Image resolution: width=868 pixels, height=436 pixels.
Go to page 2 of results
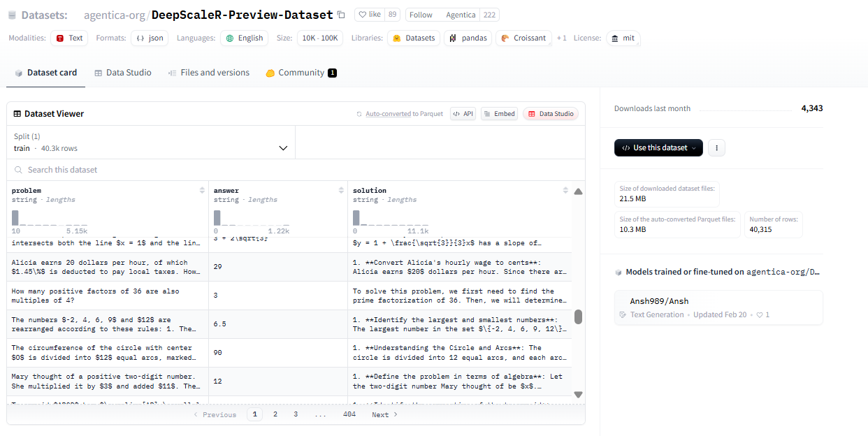coord(275,414)
